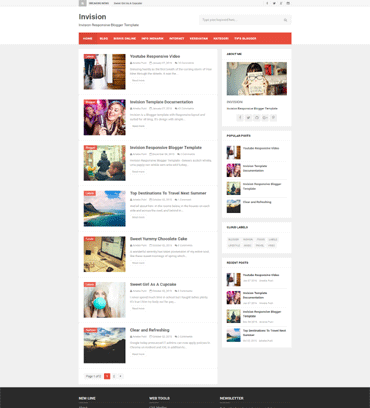The width and height of the screenshot is (370, 408).
Task: Open the INFO MENARIK menu item
Action: tap(152, 38)
